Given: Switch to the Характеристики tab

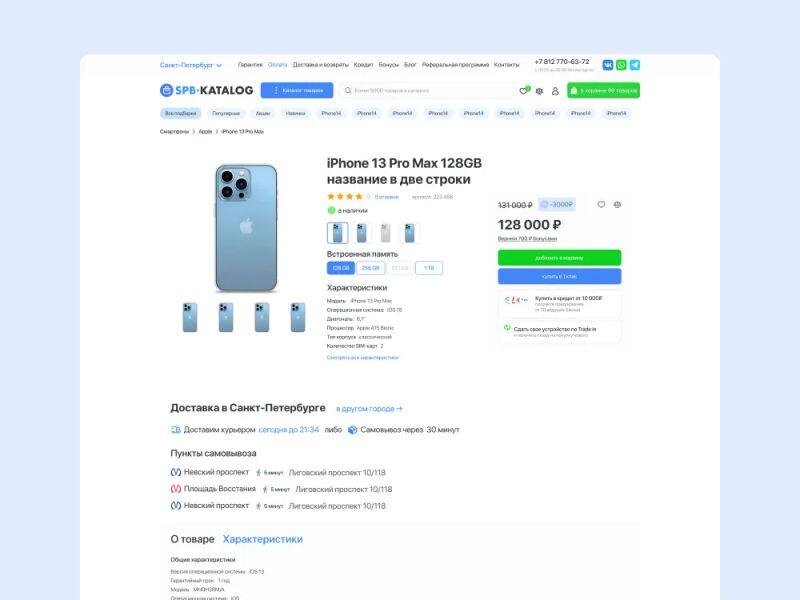Looking at the screenshot, I should [x=263, y=539].
